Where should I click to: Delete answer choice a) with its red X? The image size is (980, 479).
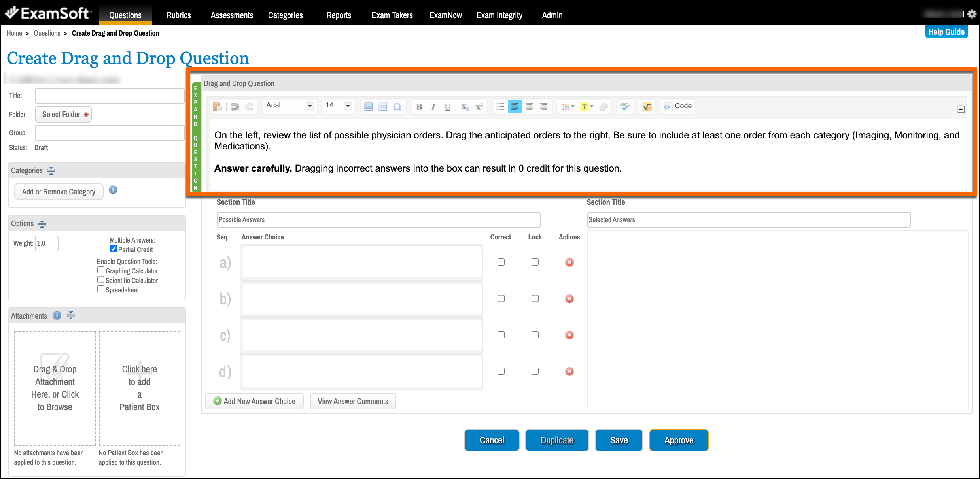(569, 262)
